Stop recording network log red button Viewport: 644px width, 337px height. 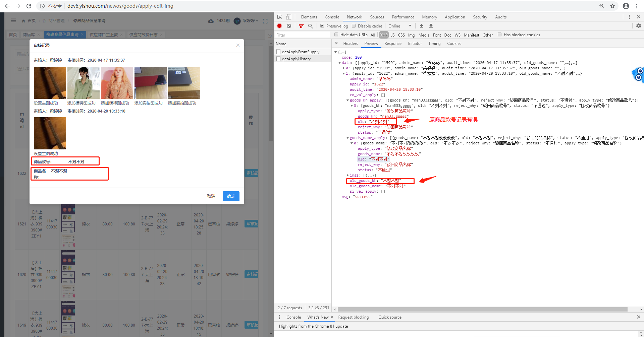coord(279,26)
